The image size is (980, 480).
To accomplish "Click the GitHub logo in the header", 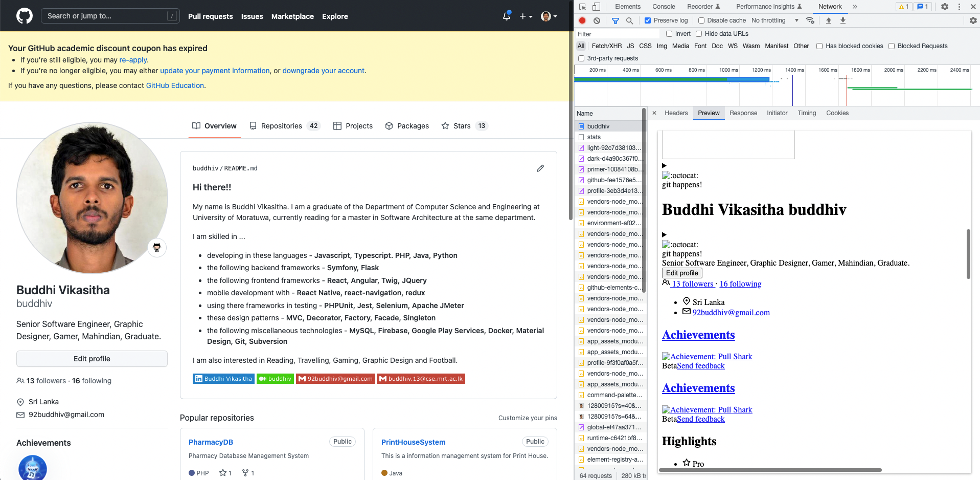I will click(x=25, y=16).
